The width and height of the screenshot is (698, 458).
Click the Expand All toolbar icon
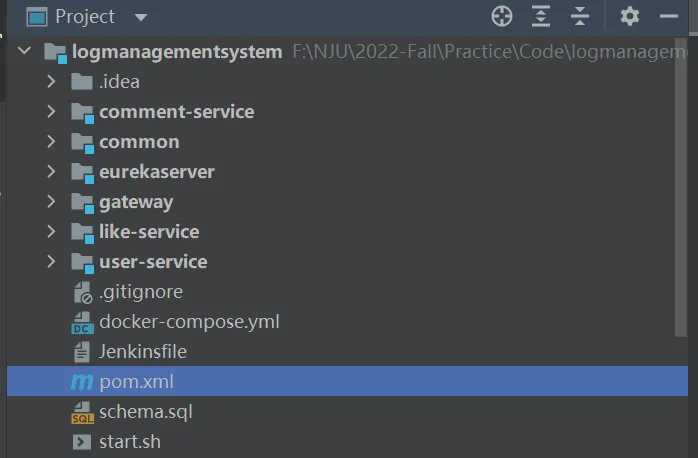tap(541, 16)
